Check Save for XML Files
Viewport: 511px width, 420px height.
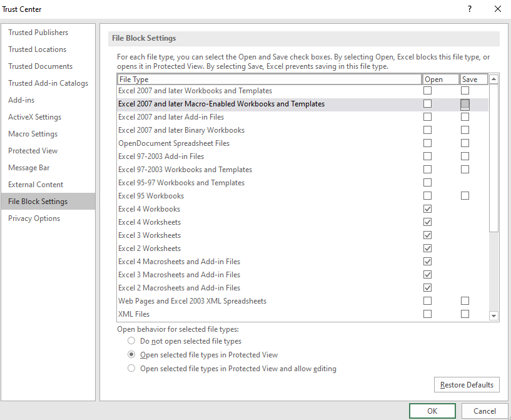click(x=465, y=314)
